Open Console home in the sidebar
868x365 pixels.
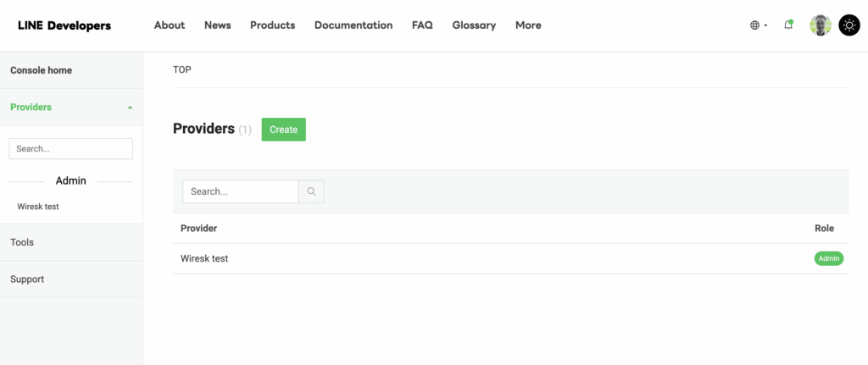click(x=42, y=70)
